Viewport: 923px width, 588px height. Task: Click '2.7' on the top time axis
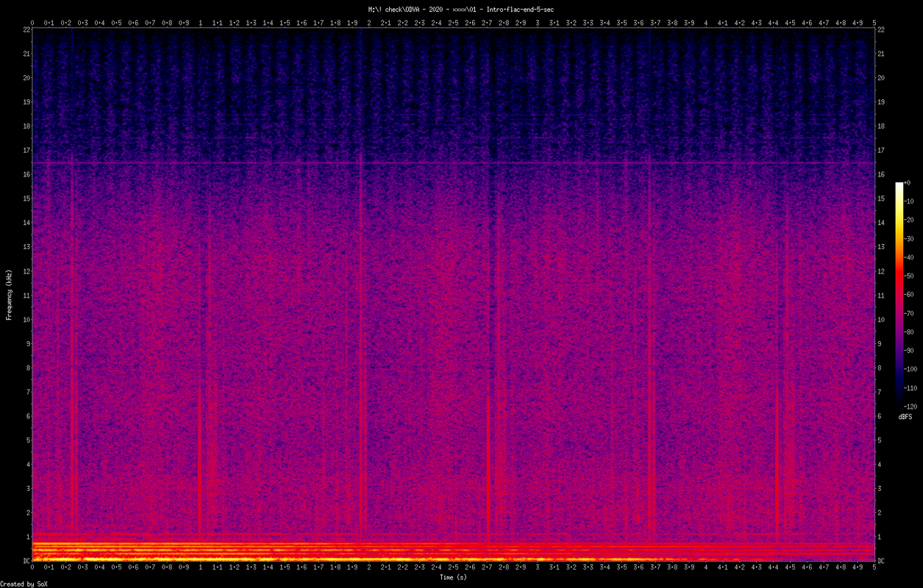(487, 23)
